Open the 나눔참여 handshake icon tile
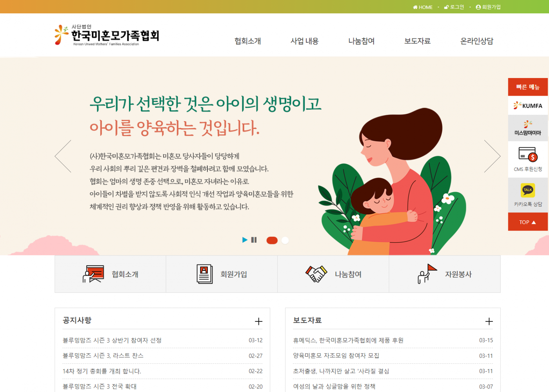The height and width of the screenshot is (392, 549). pos(316,274)
